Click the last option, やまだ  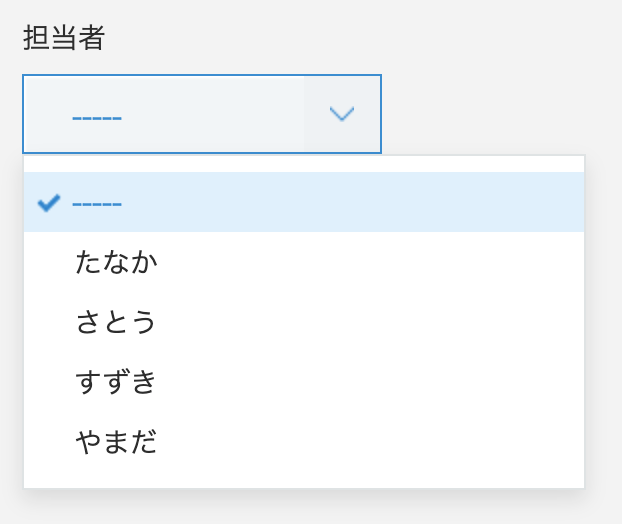(x=116, y=442)
